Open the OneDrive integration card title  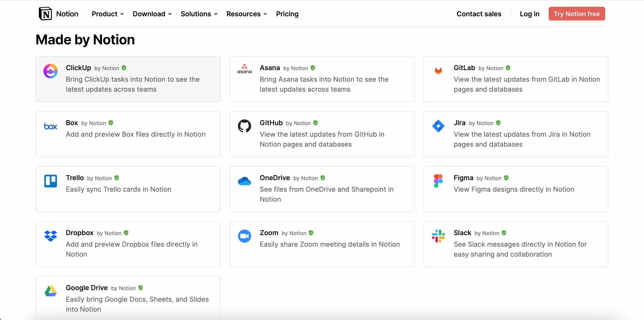[275, 178]
